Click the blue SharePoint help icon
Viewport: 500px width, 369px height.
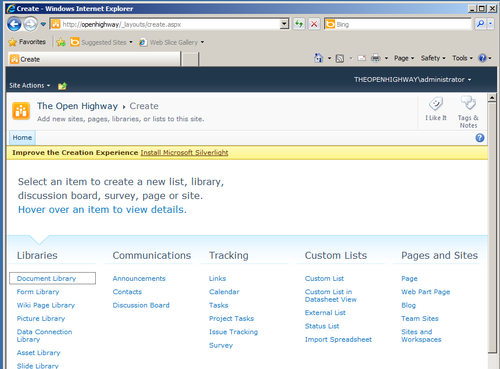tap(480, 138)
